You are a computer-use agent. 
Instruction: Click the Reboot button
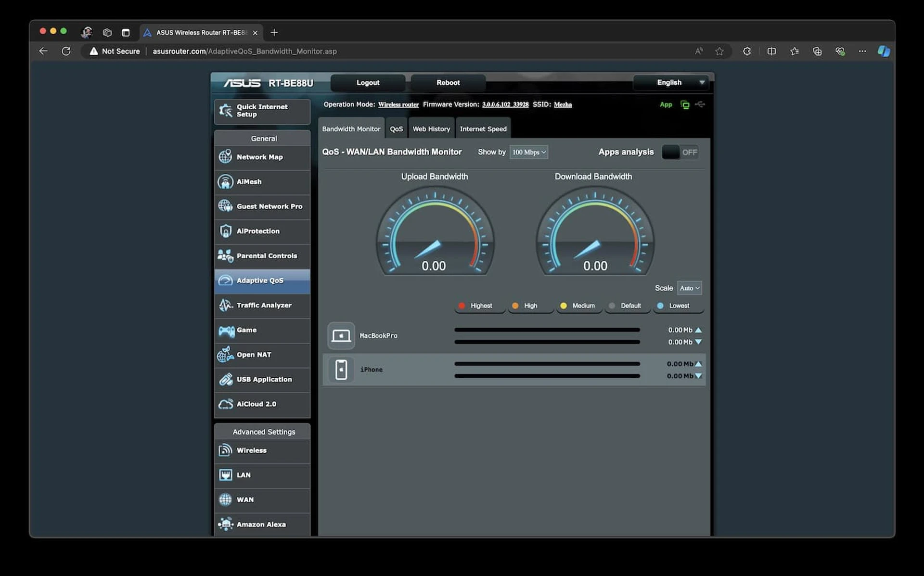(x=448, y=82)
